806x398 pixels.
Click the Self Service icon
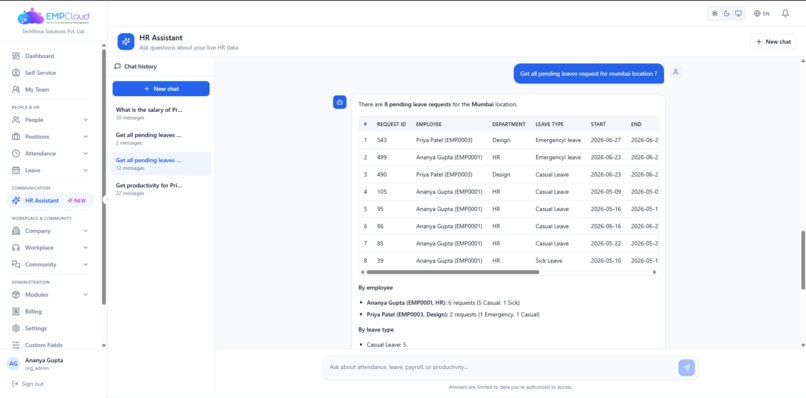(x=16, y=73)
